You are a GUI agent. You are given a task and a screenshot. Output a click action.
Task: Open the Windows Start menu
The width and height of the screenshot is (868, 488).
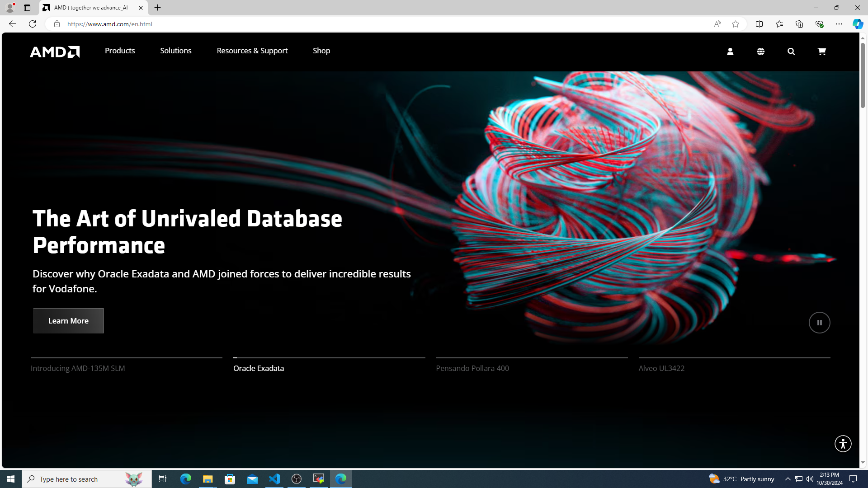point(11,479)
